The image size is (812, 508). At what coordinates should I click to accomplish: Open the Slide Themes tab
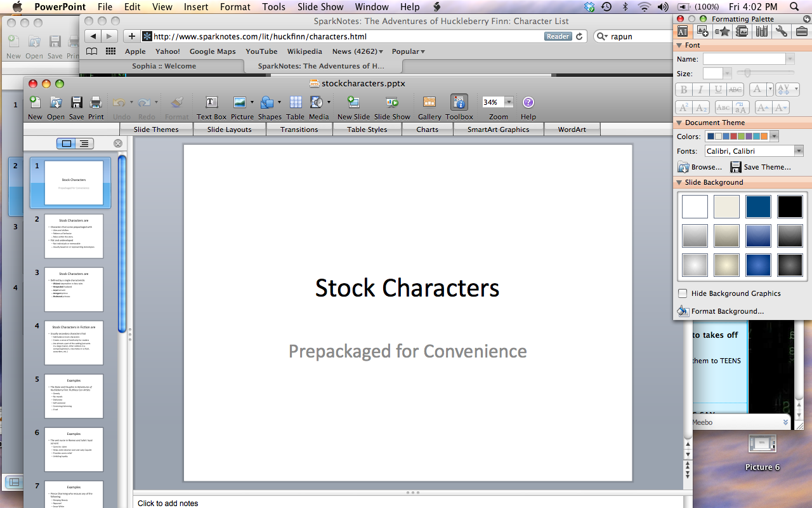click(x=156, y=130)
